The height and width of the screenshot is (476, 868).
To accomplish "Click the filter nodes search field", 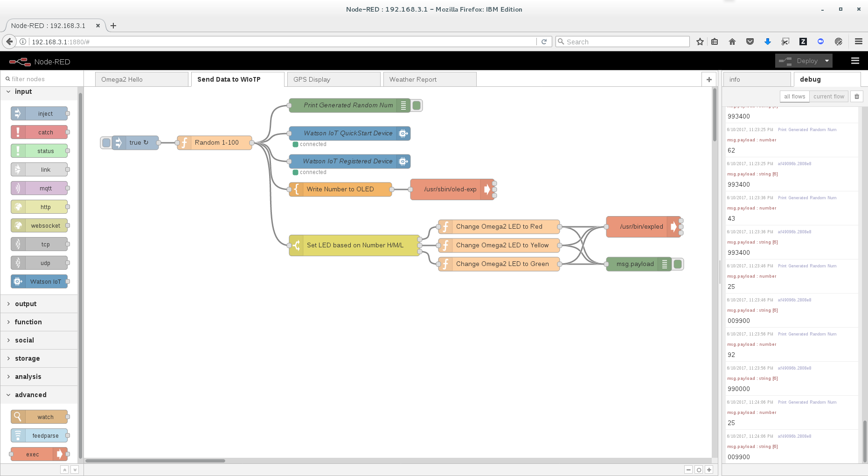I will point(42,79).
